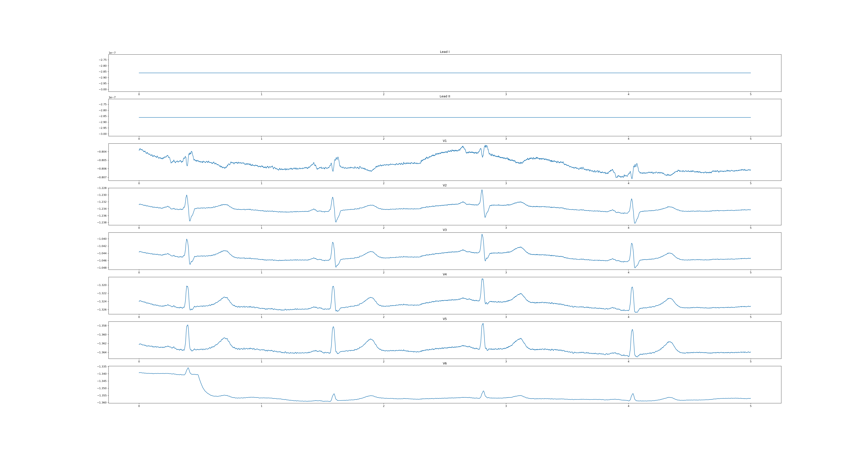
Task: Click x-axis tick label 5 below V6 plot
Action: 750,406
